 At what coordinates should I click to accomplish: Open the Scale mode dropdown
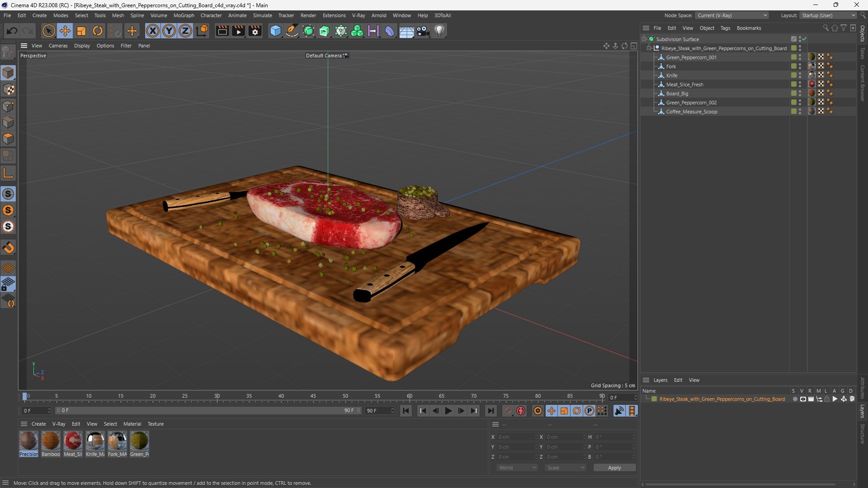click(566, 468)
